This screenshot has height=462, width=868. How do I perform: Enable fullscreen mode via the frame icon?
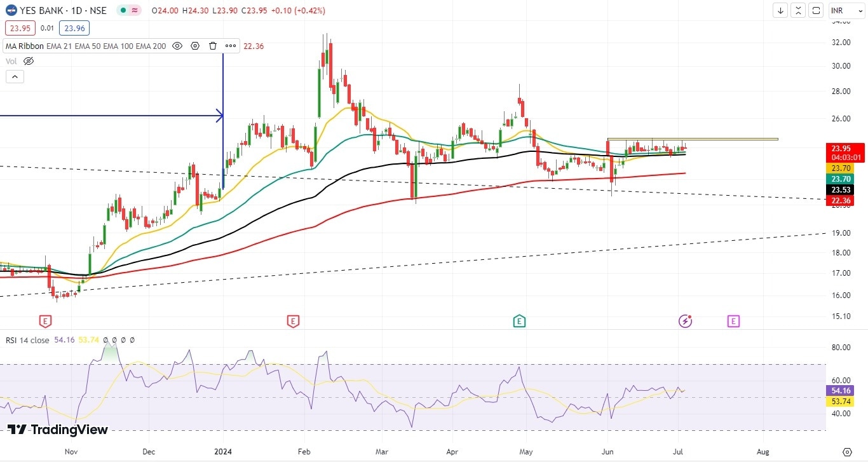[x=816, y=10]
